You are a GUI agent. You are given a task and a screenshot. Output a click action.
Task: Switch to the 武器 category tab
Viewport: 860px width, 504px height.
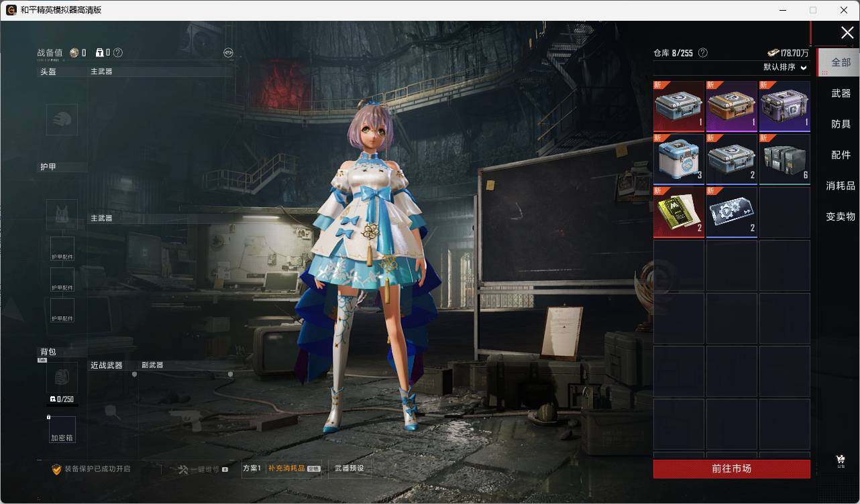pos(841,93)
